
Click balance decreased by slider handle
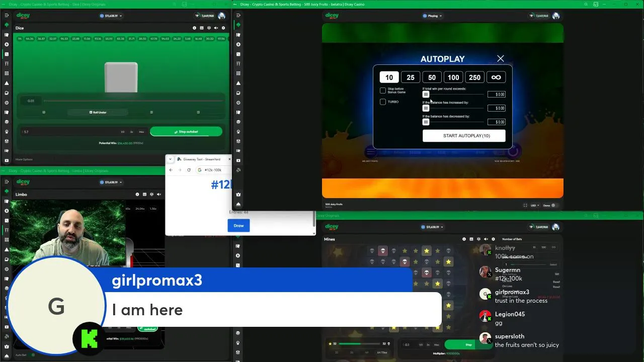point(426,122)
